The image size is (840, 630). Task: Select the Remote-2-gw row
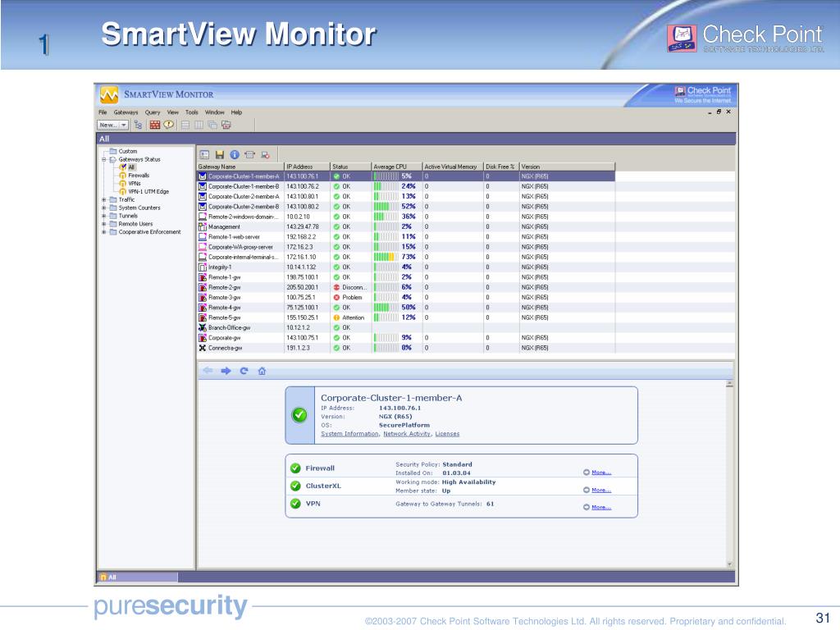tap(406, 287)
